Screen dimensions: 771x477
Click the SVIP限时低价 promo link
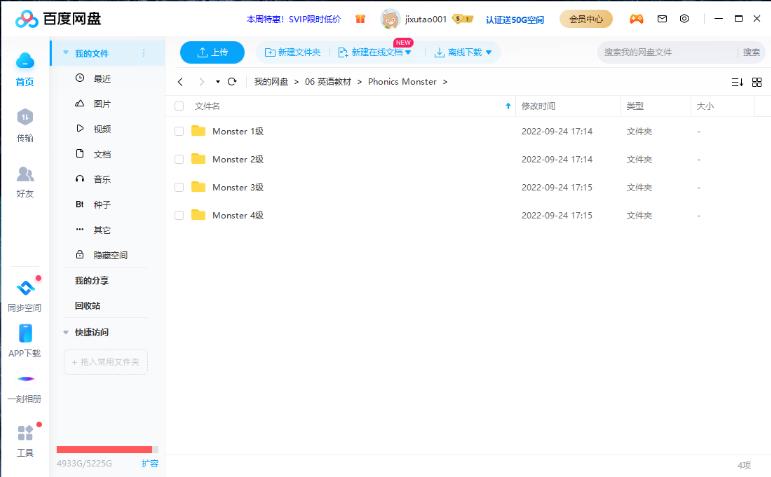pyautogui.click(x=315, y=19)
